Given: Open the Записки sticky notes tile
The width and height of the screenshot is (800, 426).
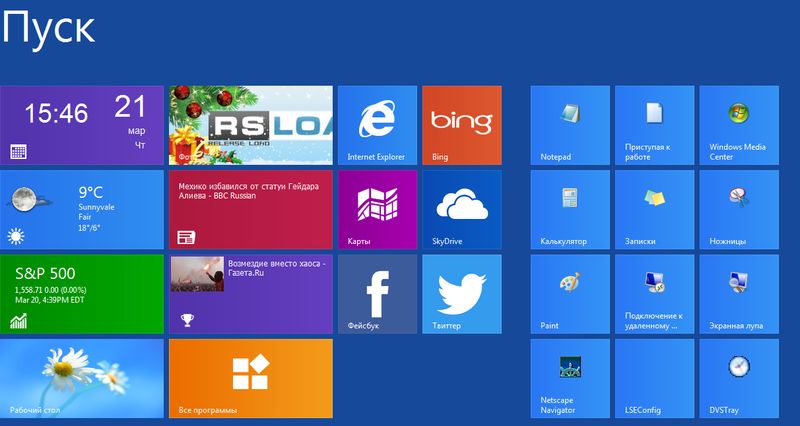Looking at the screenshot, I should tap(655, 210).
